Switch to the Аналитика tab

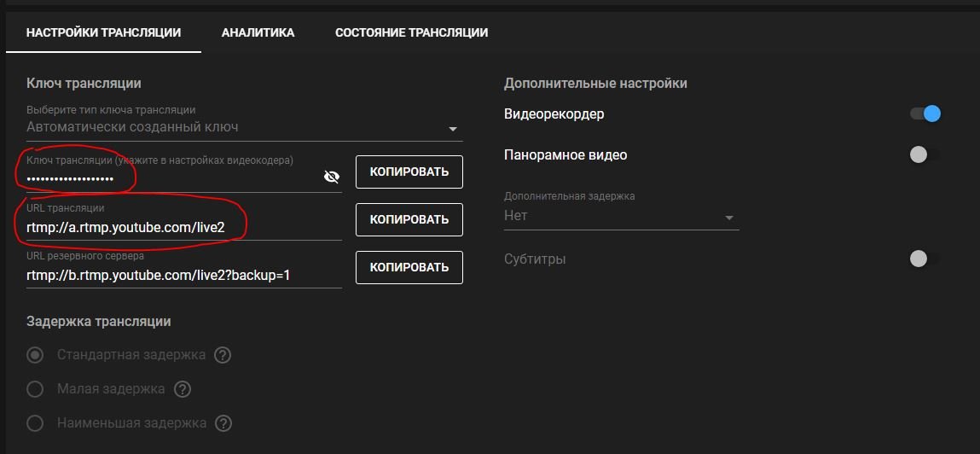pos(258,32)
